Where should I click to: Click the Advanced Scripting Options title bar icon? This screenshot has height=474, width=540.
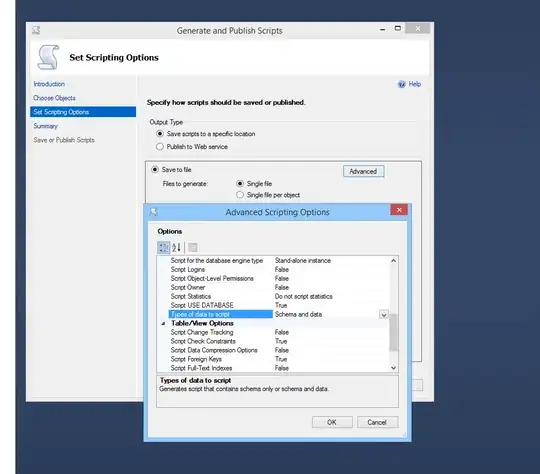tap(154, 212)
